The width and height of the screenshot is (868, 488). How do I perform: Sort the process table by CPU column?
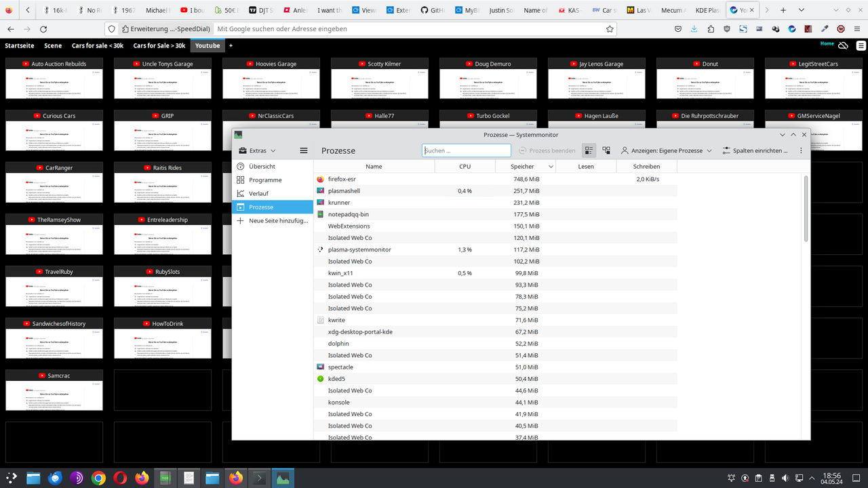(x=465, y=166)
